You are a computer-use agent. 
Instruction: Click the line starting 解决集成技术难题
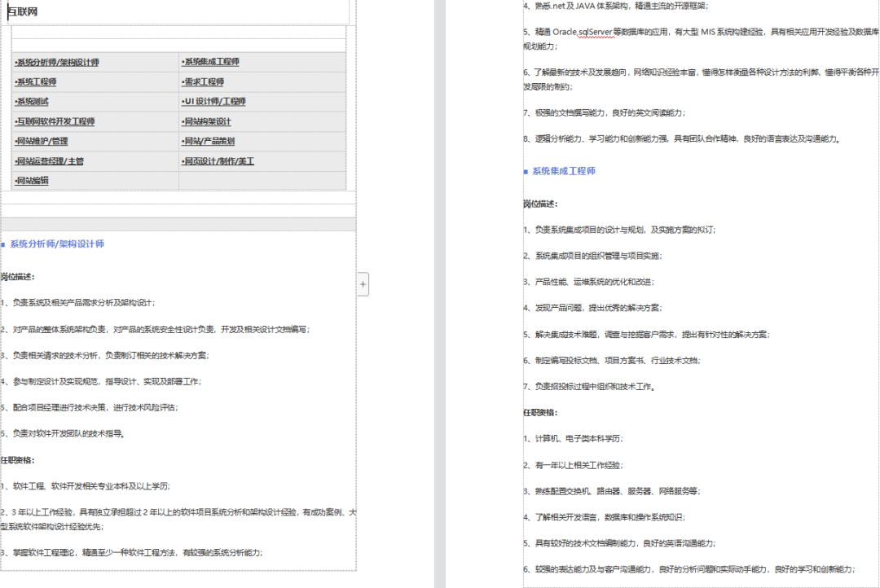click(646, 335)
